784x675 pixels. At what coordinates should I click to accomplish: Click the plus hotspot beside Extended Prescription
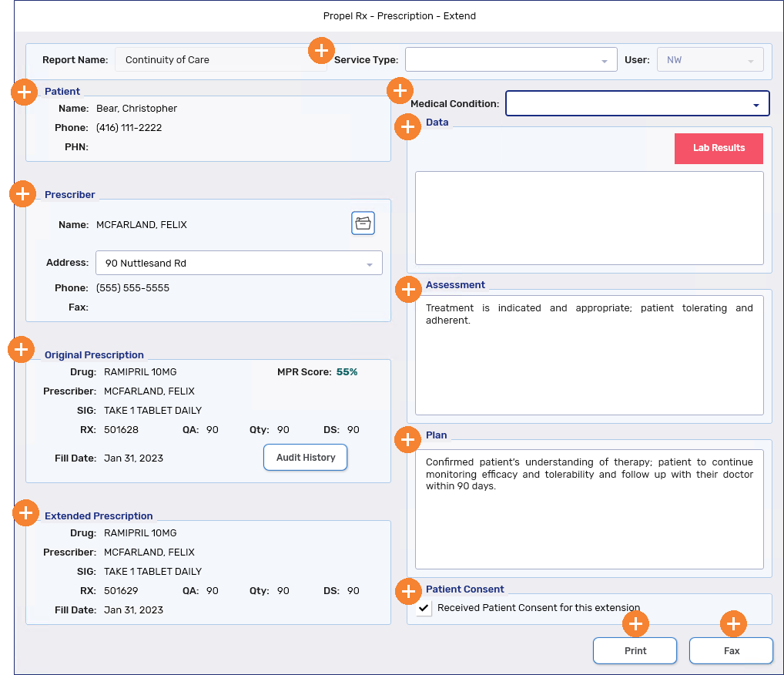click(x=26, y=512)
